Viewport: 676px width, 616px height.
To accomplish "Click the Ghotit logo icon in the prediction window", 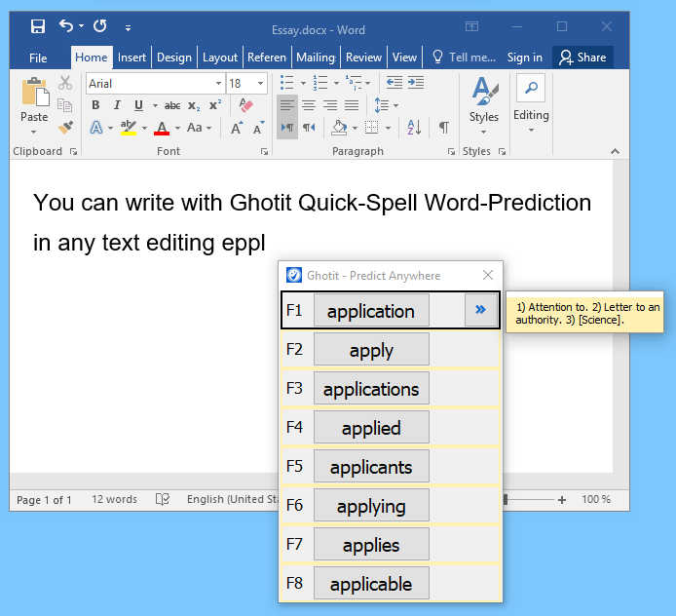I will pos(294,275).
